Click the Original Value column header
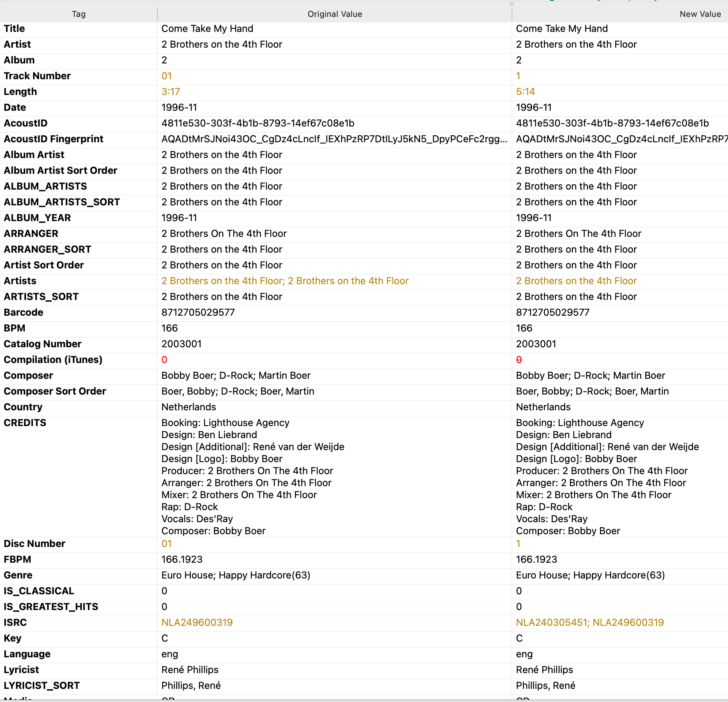This screenshot has height=702, width=728. point(334,14)
